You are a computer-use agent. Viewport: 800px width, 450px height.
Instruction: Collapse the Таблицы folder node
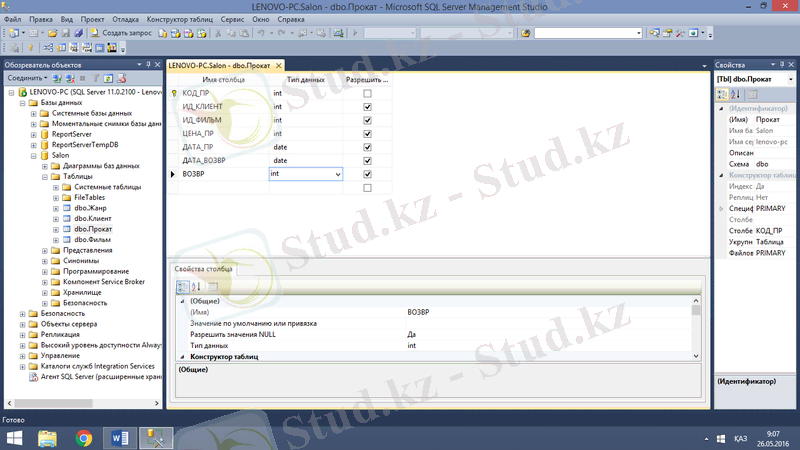45,177
